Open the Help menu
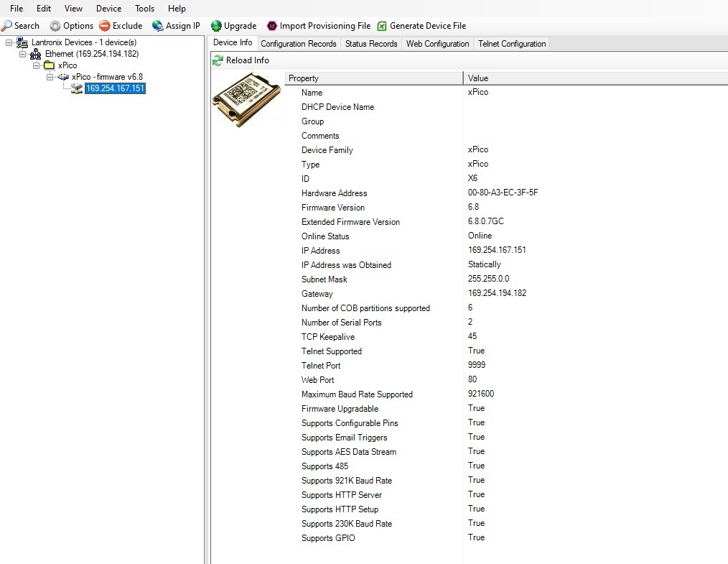Image resolution: width=728 pixels, height=564 pixels. [177, 9]
